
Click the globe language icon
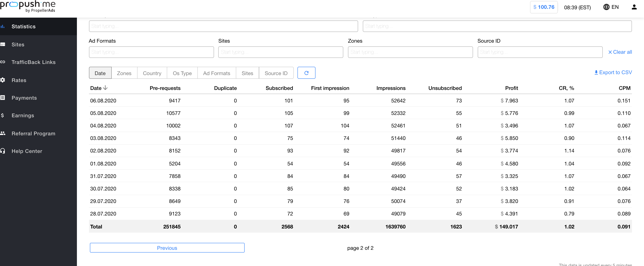(606, 7)
